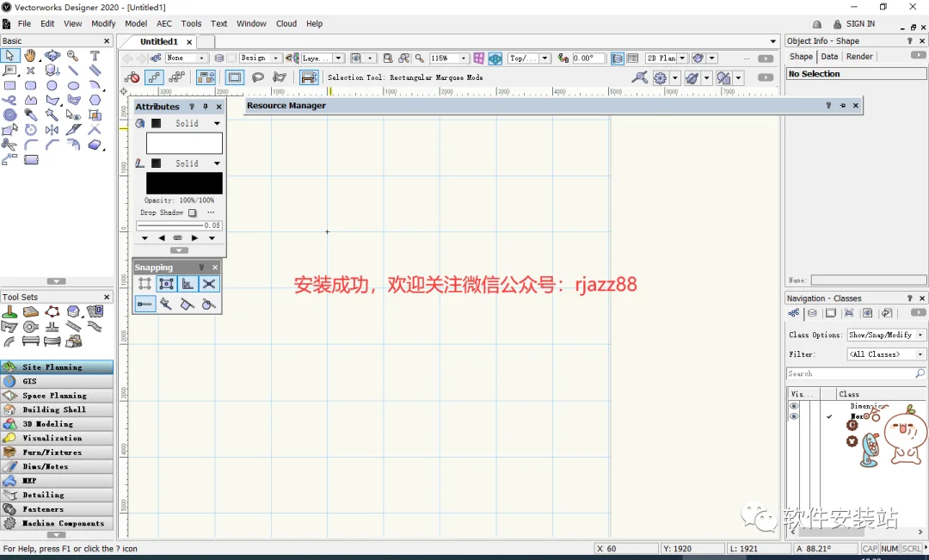Open the 3D Modeling tool set
The image size is (929, 560).
coord(57,424)
